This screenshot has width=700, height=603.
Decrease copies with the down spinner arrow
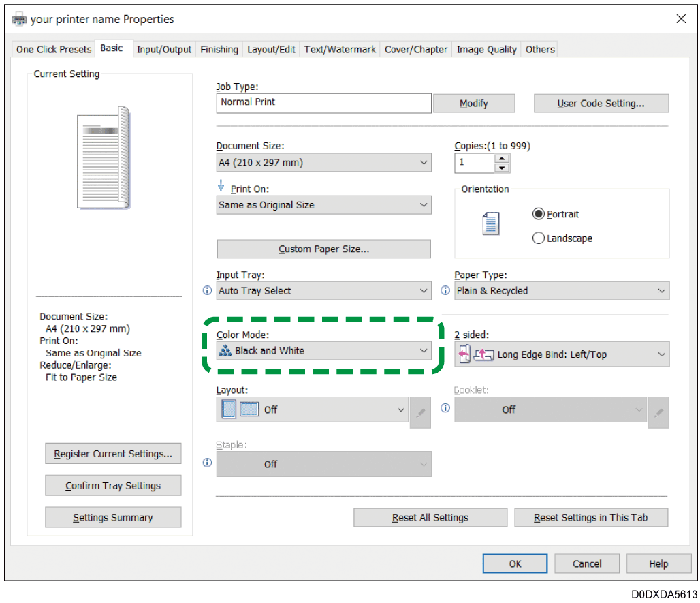pos(502,168)
